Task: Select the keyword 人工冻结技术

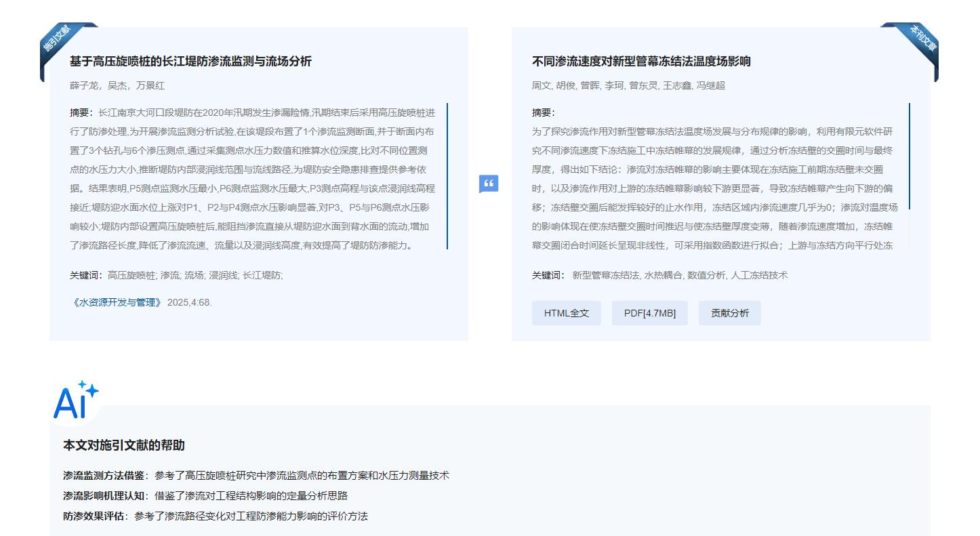Action: coord(759,275)
